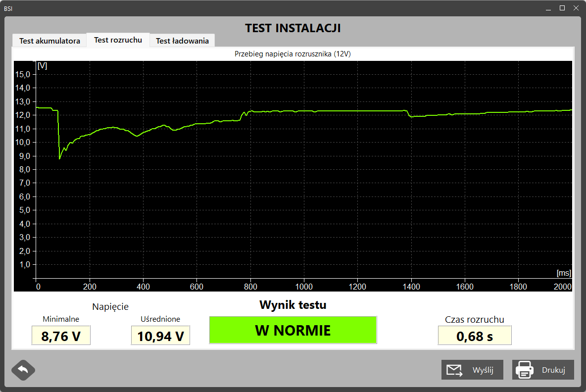Click the back arrow icon at bottom left
This screenshot has height=392, width=586.
tap(23, 370)
